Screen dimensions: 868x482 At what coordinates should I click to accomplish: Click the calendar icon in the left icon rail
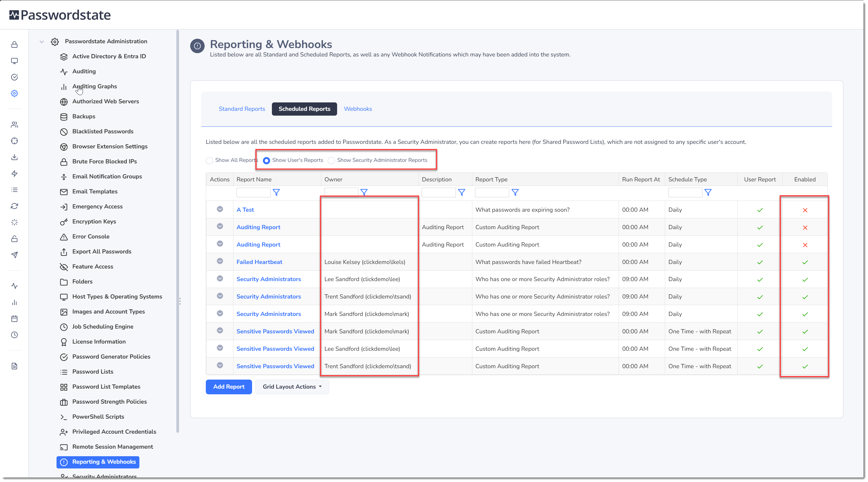(14, 319)
